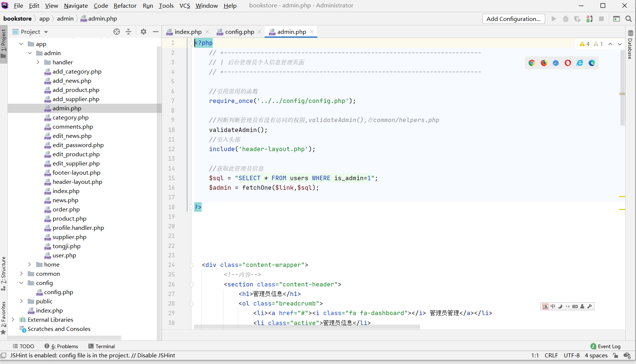Open Search Everywhere magnifier
Screen dimensions: 636x364
(629, 19)
